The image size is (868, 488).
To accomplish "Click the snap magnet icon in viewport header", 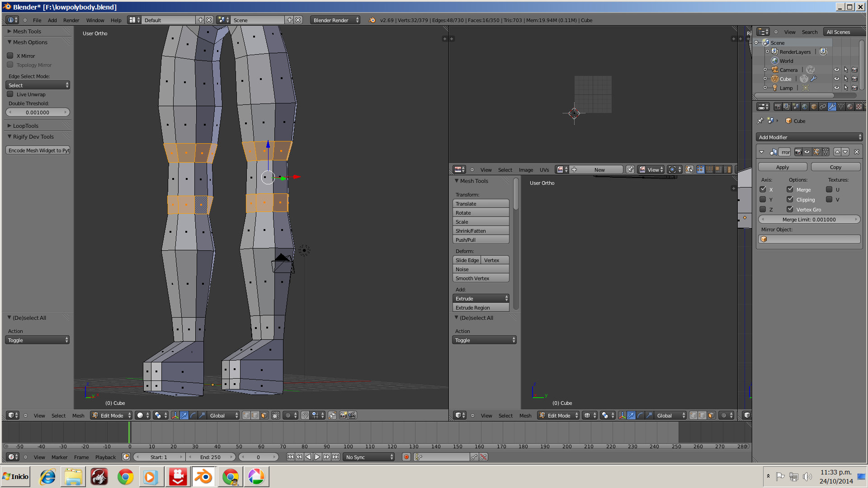I will coord(305,415).
